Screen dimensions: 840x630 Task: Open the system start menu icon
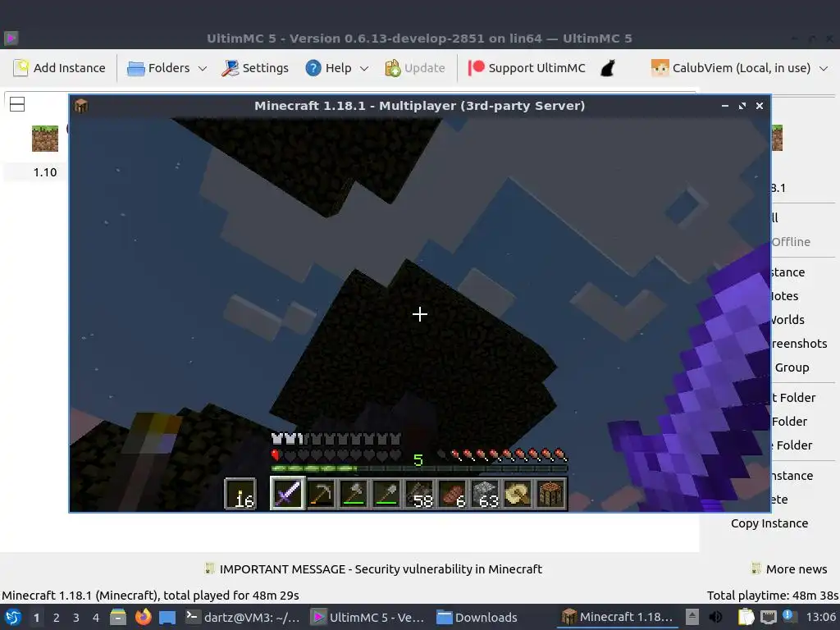13,617
